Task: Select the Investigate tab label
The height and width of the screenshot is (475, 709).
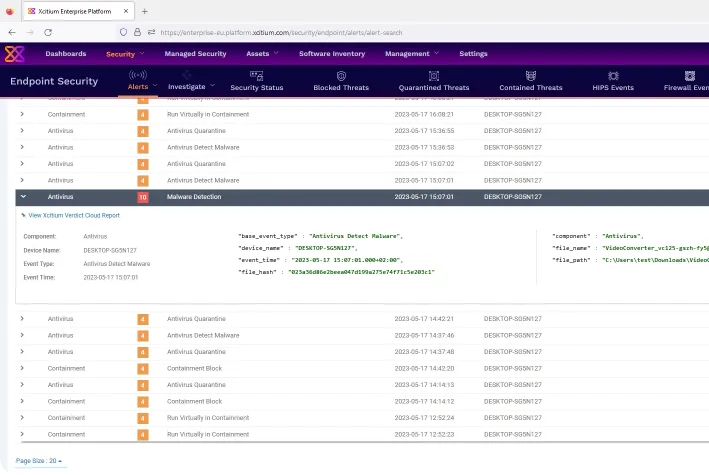Action: click(x=187, y=87)
